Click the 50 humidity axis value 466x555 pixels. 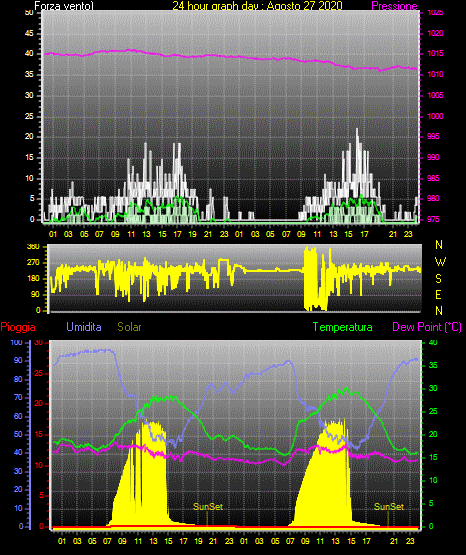18,434
